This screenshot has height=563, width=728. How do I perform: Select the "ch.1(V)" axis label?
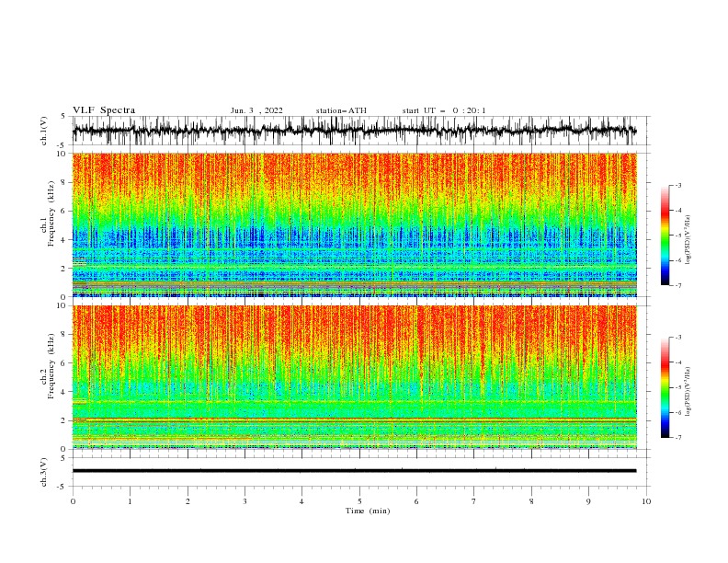(x=44, y=131)
